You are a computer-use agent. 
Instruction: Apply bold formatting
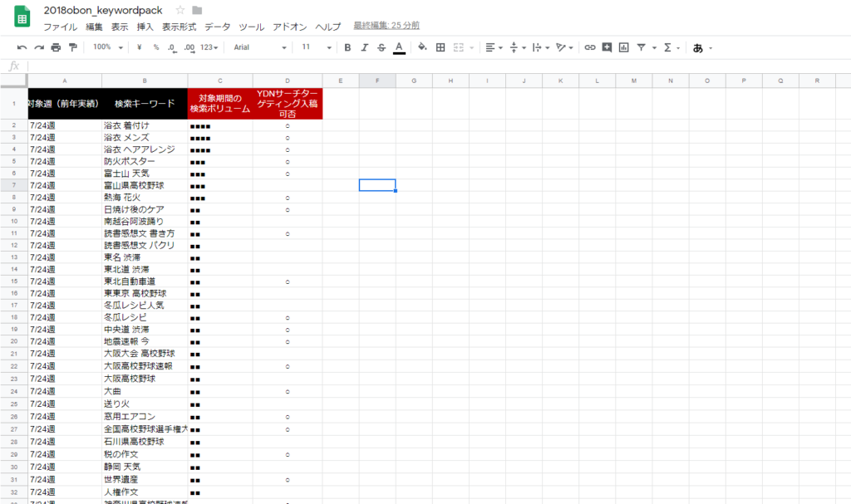click(x=347, y=48)
